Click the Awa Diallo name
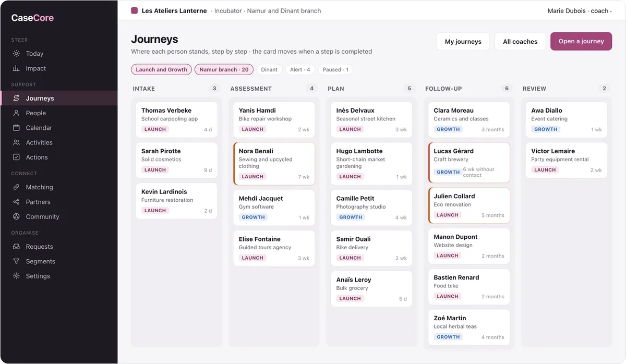The width and height of the screenshot is (626, 364). click(x=546, y=111)
